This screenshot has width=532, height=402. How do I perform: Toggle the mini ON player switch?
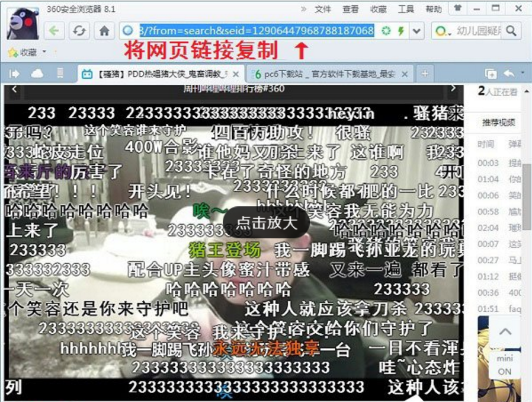(504, 365)
